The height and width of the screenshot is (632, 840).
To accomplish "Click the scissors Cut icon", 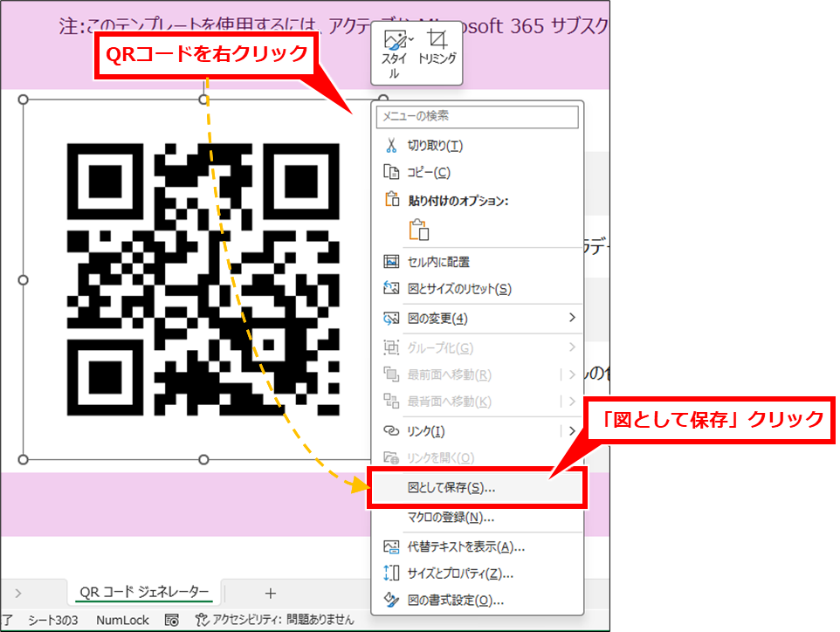I will click(x=391, y=146).
